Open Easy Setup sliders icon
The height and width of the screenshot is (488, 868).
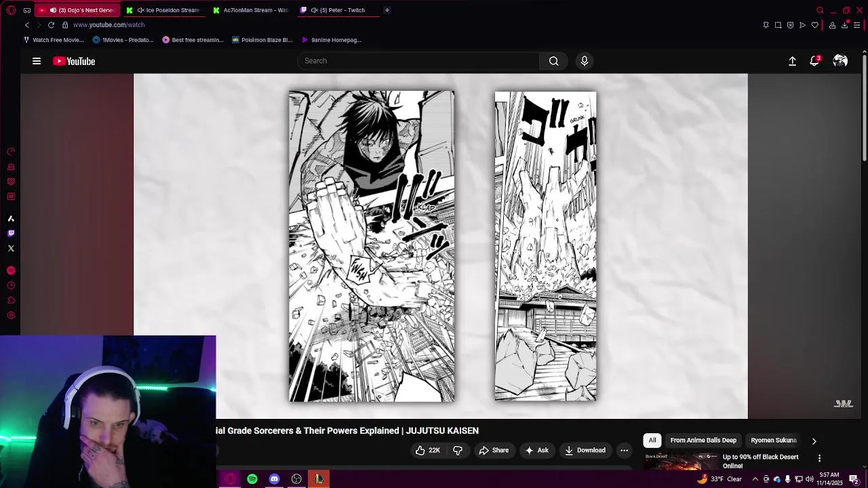click(x=856, y=25)
